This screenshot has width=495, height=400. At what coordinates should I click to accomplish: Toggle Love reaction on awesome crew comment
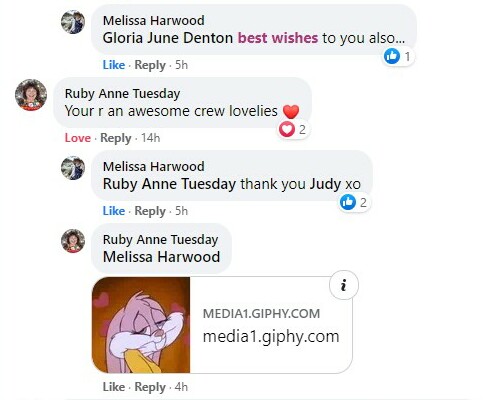(x=78, y=138)
